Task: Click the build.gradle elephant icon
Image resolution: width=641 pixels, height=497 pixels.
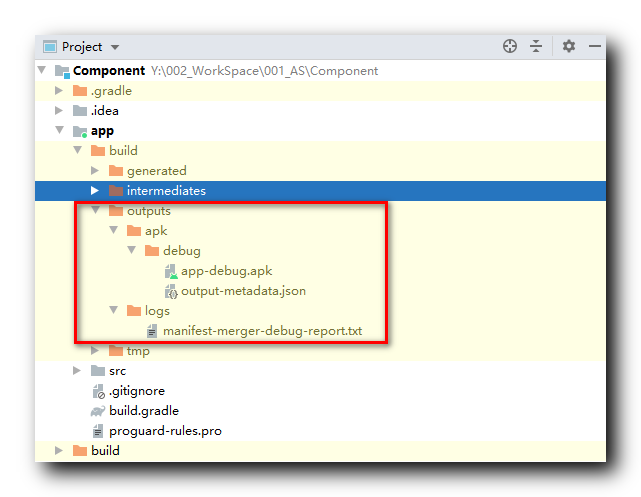Action: tap(98, 411)
